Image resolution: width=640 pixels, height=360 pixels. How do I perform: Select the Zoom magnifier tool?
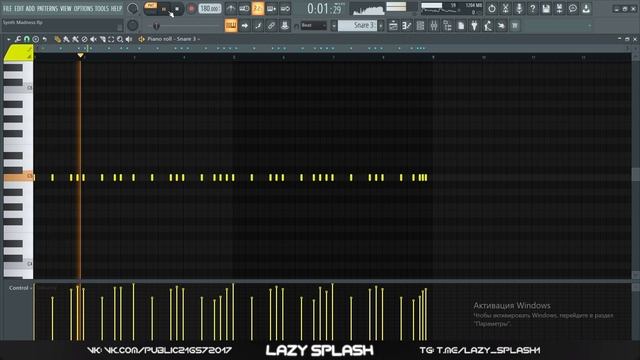click(120, 39)
